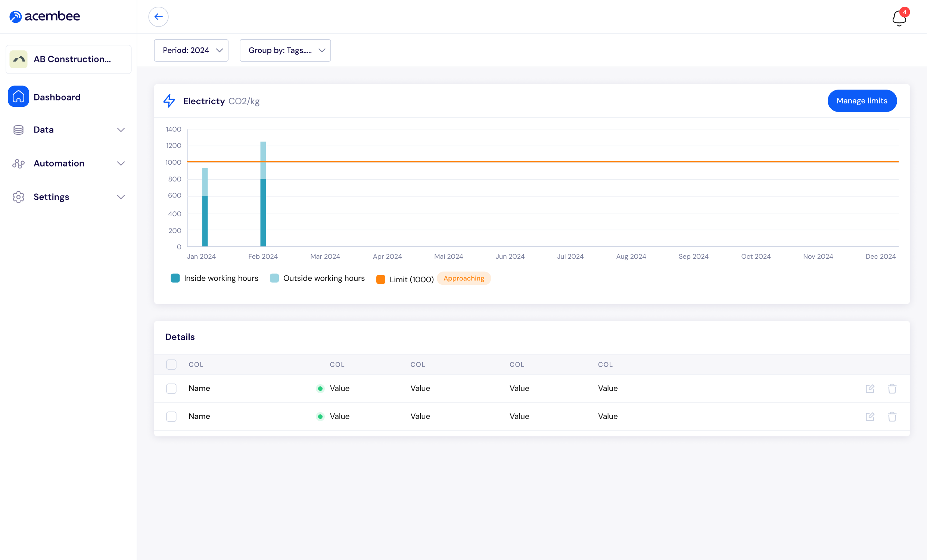Check the first Name row checkbox
The width and height of the screenshot is (927, 560).
point(171,389)
